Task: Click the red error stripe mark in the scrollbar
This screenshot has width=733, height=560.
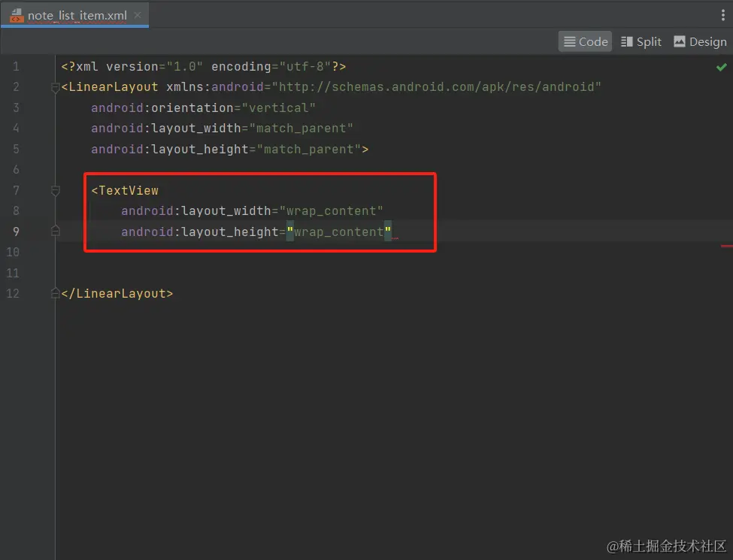Action: [726, 246]
